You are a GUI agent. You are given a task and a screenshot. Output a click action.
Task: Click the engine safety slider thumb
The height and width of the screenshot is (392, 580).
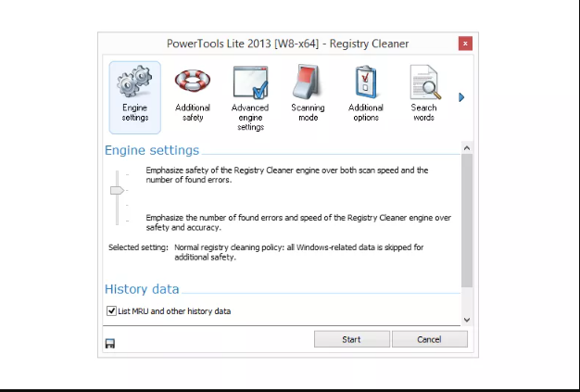pyautogui.click(x=117, y=191)
